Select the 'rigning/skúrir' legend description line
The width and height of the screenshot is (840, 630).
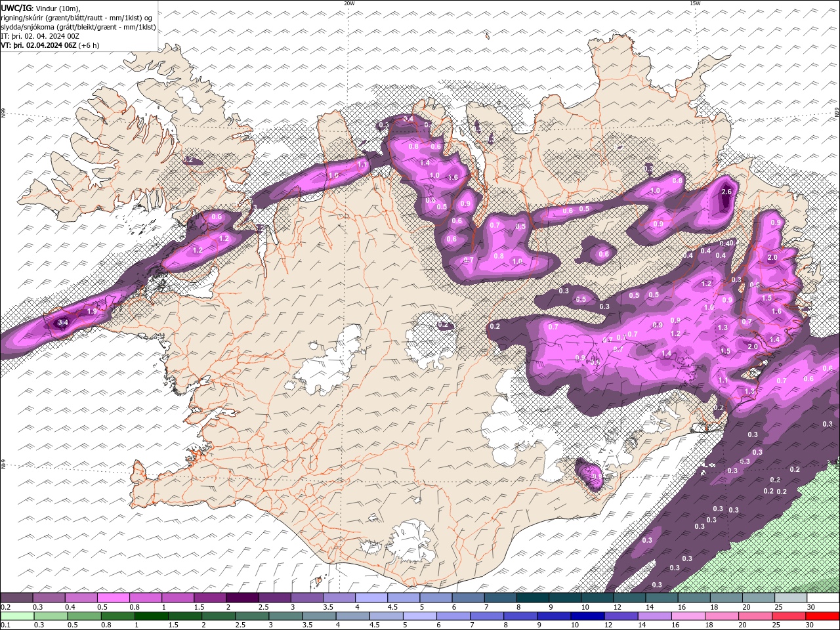(x=77, y=18)
